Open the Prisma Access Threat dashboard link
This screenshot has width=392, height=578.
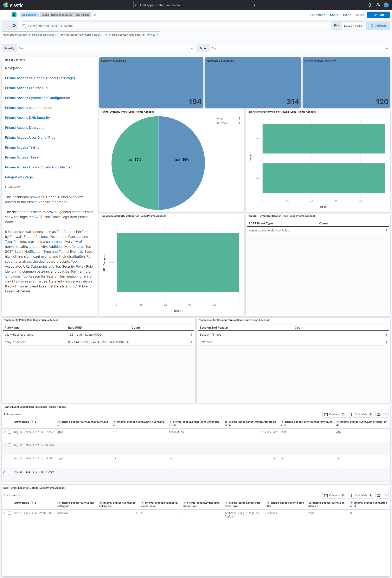coord(22,157)
